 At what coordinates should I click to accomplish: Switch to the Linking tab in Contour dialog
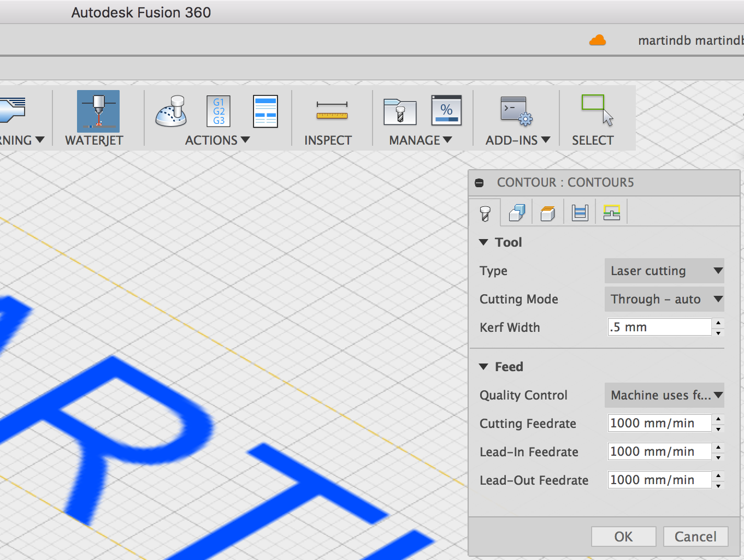611,212
